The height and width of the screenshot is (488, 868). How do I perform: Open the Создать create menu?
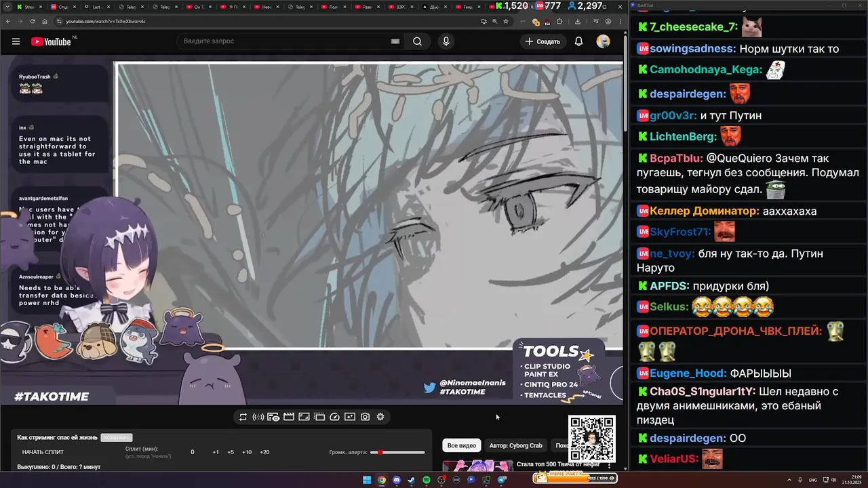pos(542,41)
